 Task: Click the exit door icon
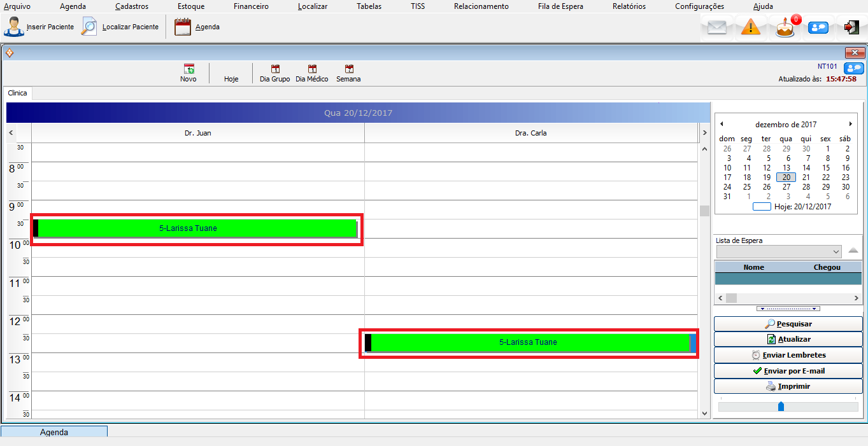[851, 27]
